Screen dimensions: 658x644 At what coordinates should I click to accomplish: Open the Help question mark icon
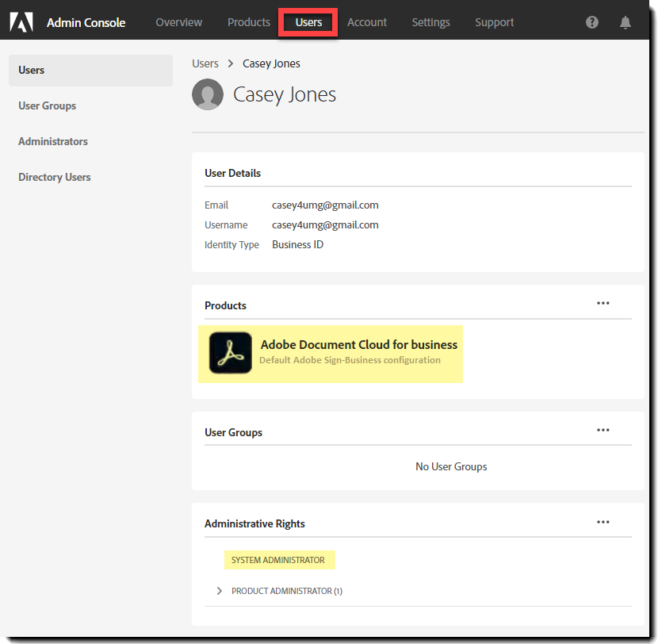click(592, 22)
